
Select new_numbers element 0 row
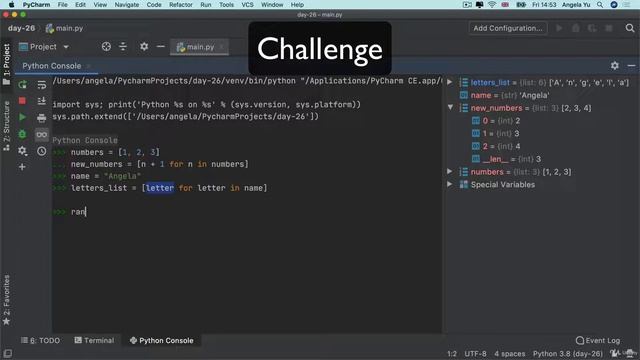coord(496,120)
